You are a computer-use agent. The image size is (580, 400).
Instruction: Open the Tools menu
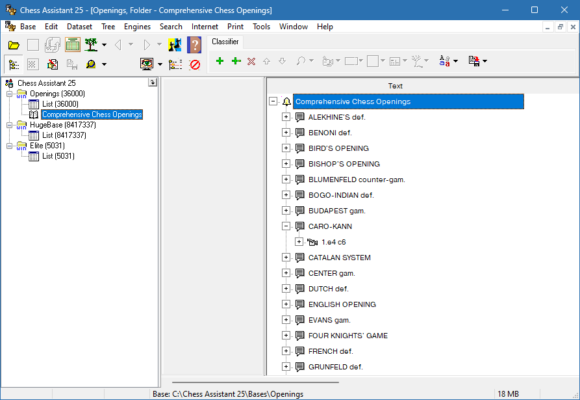pyautogui.click(x=262, y=27)
